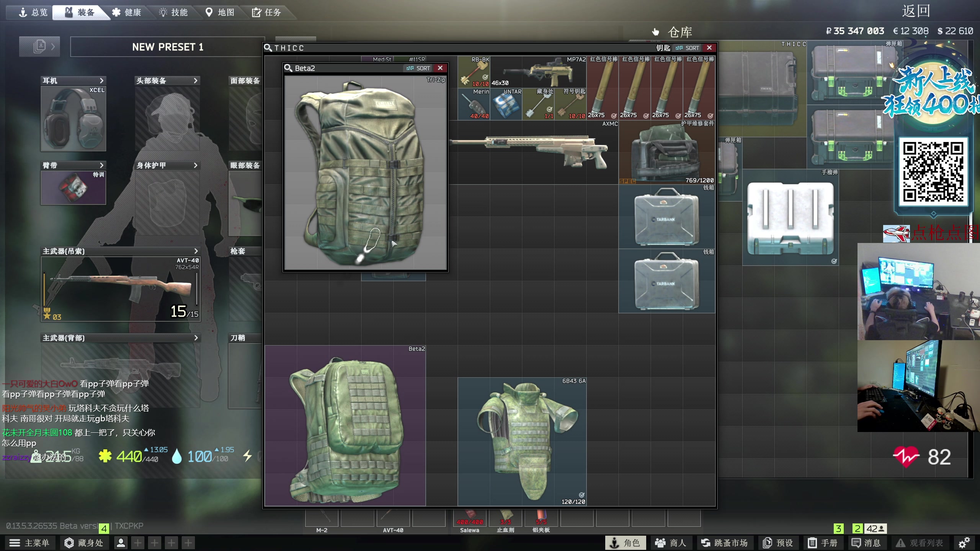Select the 装备 gear tab

pos(80,12)
